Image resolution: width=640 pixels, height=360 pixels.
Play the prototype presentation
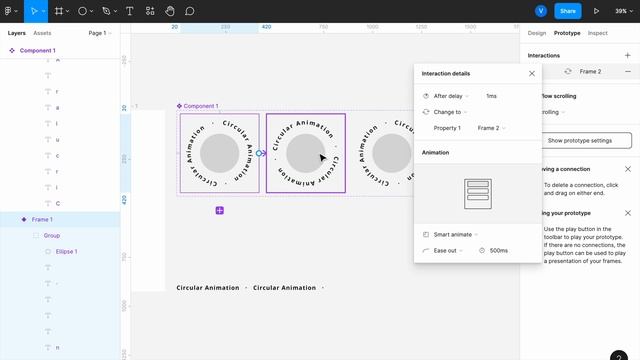[596, 11]
